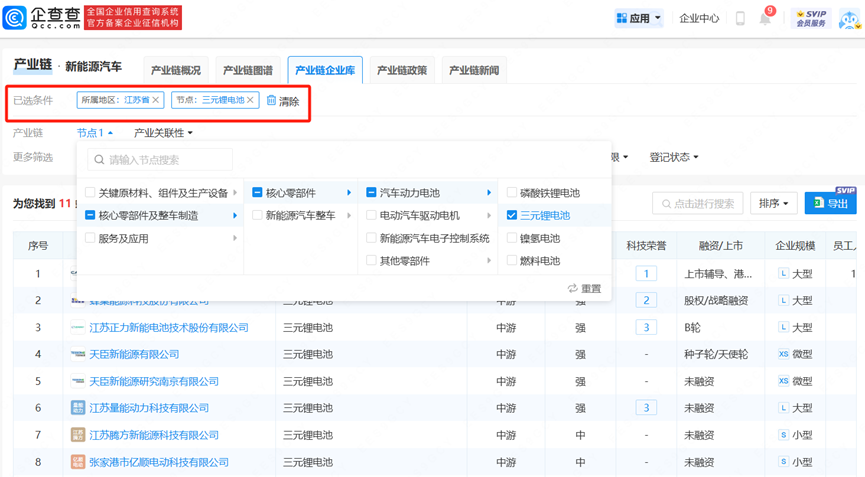Screen dimensions: 865x477
Task: Click the logo icon of 天臣新能源有限公司
Action: (x=78, y=354)
